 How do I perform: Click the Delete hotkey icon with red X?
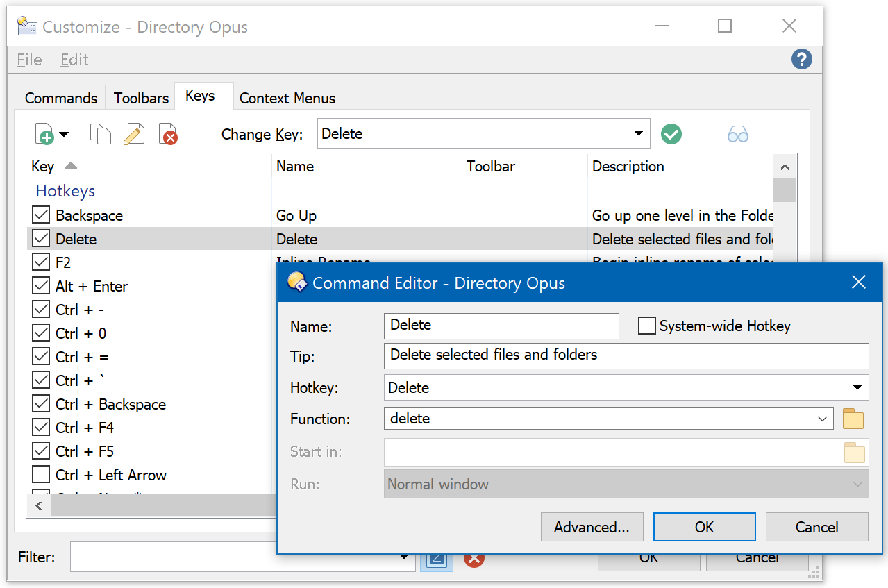[168, 134]
